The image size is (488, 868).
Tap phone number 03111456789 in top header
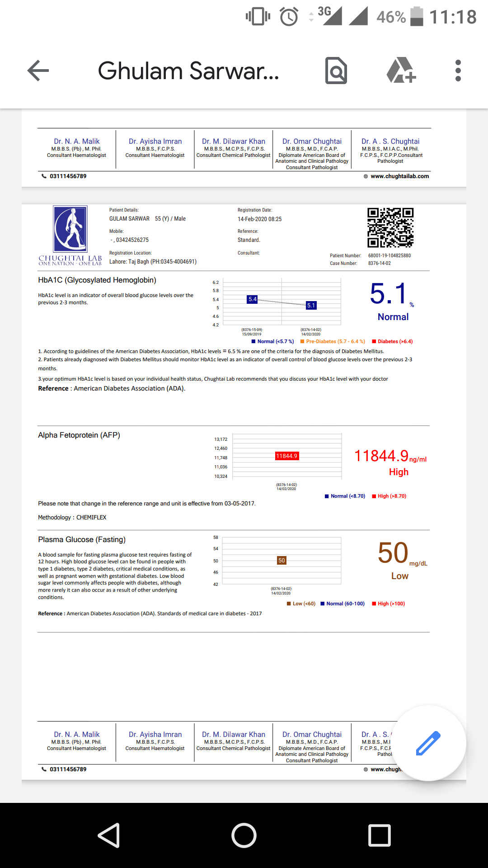coord(68,176)
